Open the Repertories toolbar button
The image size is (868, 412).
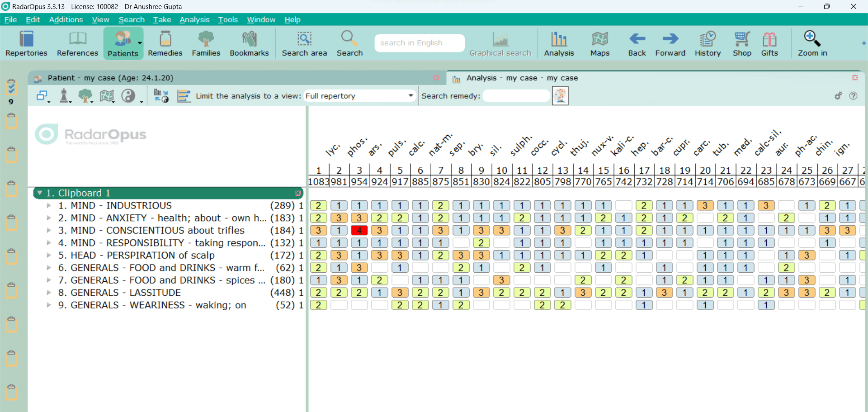(x=26, y=43)
